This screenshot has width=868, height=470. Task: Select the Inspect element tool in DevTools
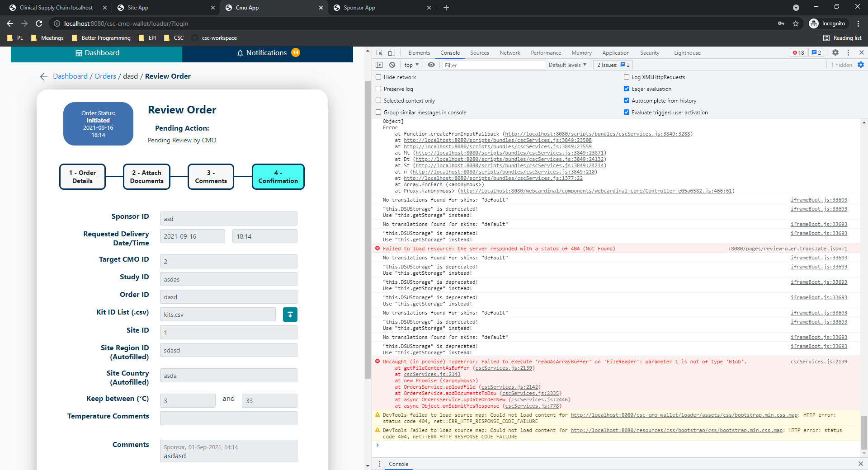pyautogui.click(x=379, y=52)
